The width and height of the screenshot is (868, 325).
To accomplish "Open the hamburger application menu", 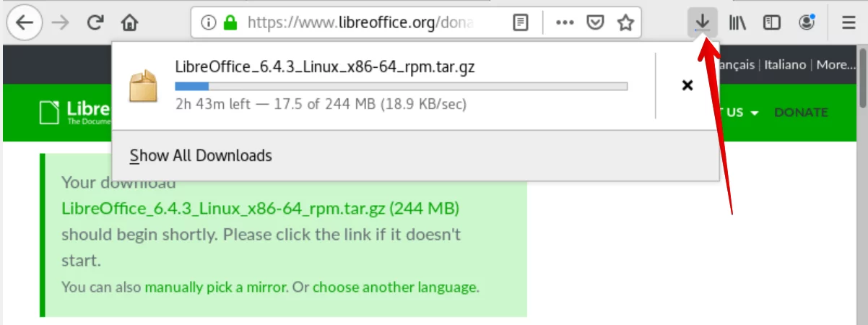I will (849, 23).
